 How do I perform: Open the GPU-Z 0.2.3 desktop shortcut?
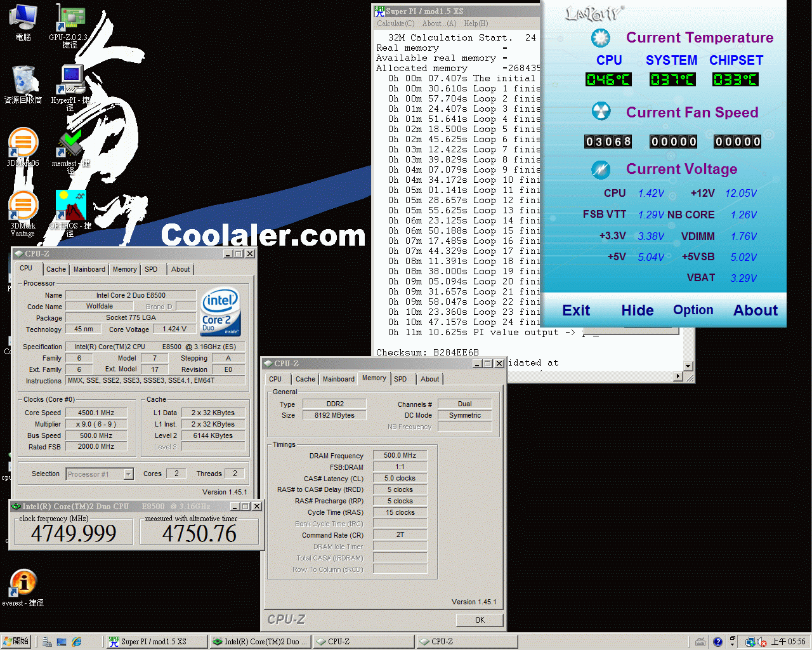point(70,25)
